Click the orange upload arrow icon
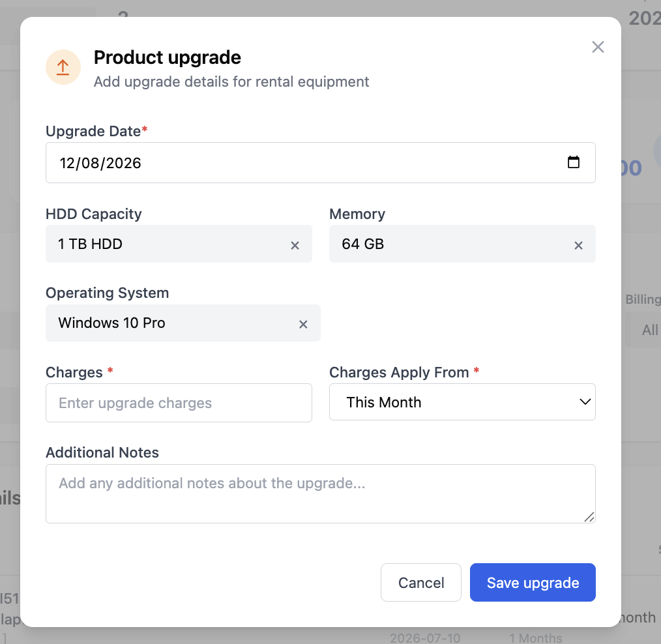 [x=63, y=67]
